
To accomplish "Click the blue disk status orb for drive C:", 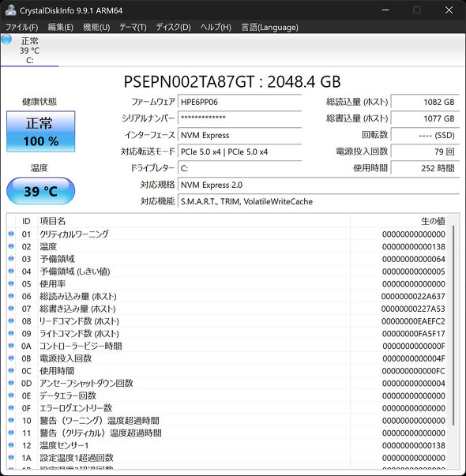I will point(6,39).
